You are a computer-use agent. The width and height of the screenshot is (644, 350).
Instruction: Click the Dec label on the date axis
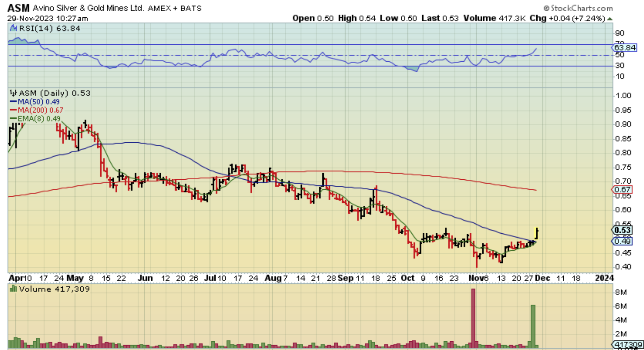[542, 278]
